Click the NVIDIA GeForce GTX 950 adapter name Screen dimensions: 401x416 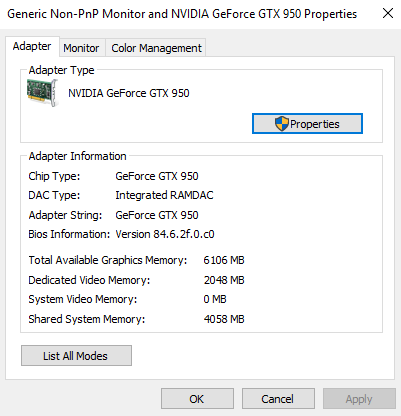[x=129, y=93]
